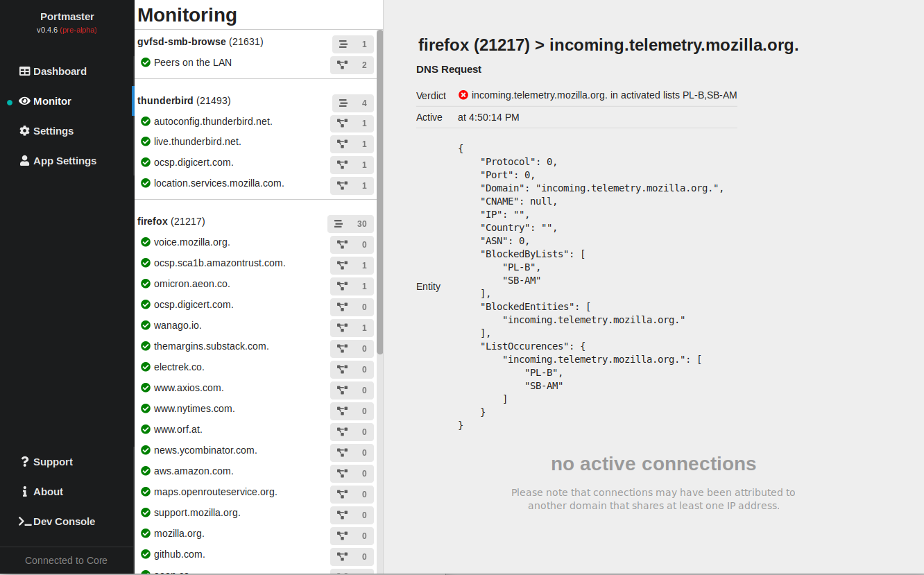Click the verdict text about activated lists

[x=604, y=95]
